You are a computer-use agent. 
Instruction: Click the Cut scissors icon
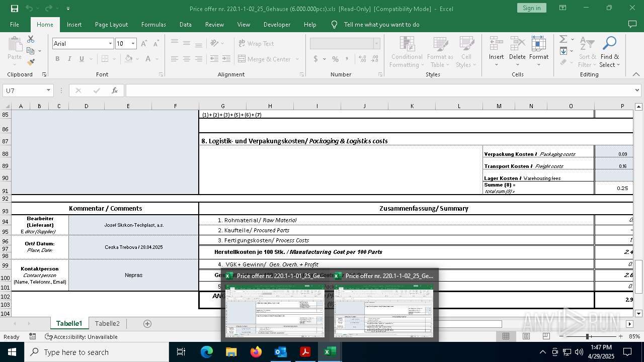31,39
